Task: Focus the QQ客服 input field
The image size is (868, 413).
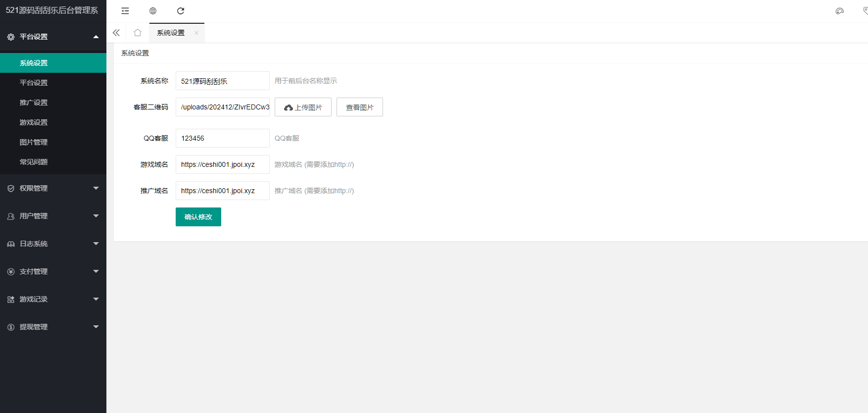Action: point(223,138)
